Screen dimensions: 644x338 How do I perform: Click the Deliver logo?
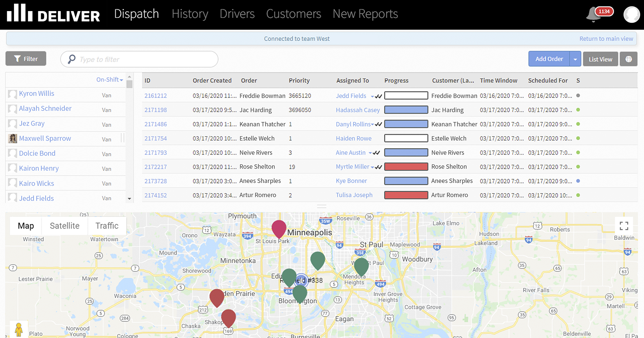[54, 14]
